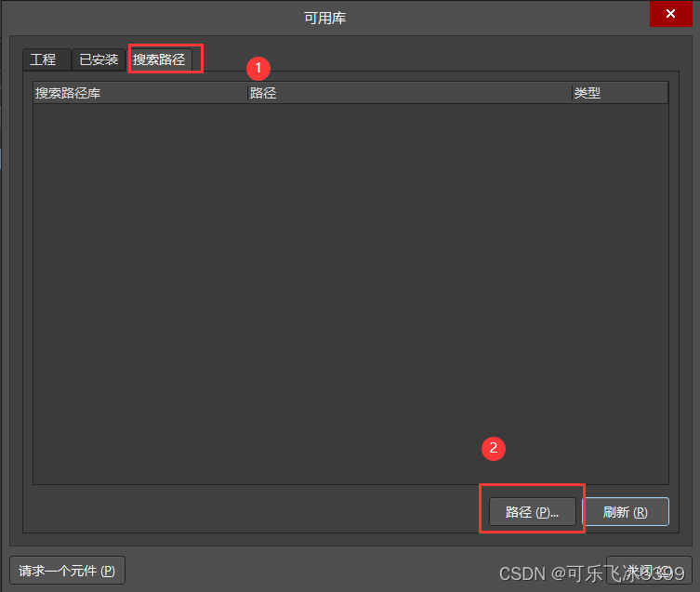Image resolution: width=700 pixels, height=592 pixels.
Task: Click the red circle marker numbered 2
Action: pyautogui.click(x=494, y=448)
